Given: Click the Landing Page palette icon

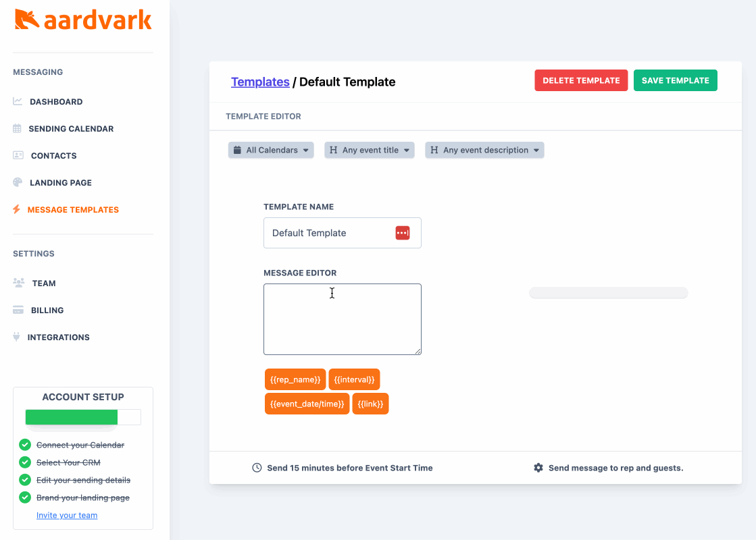Looking at the screenshot, I should (x=18, y=182).
